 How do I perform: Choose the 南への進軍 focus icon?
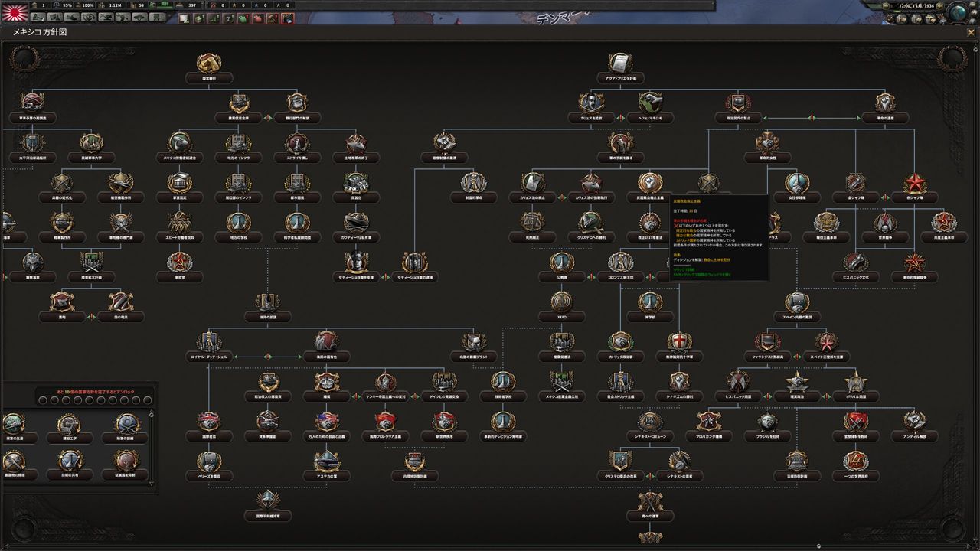tap(650, 500)
